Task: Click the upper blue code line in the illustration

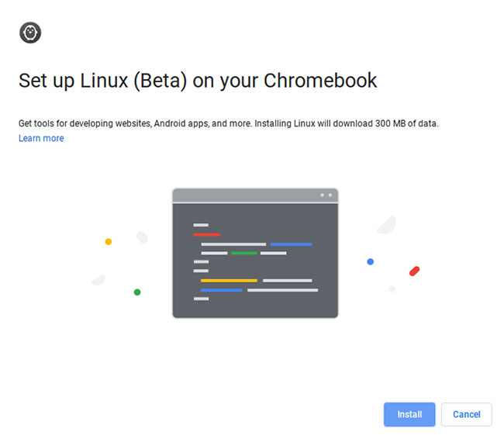Action: [291, 244]
